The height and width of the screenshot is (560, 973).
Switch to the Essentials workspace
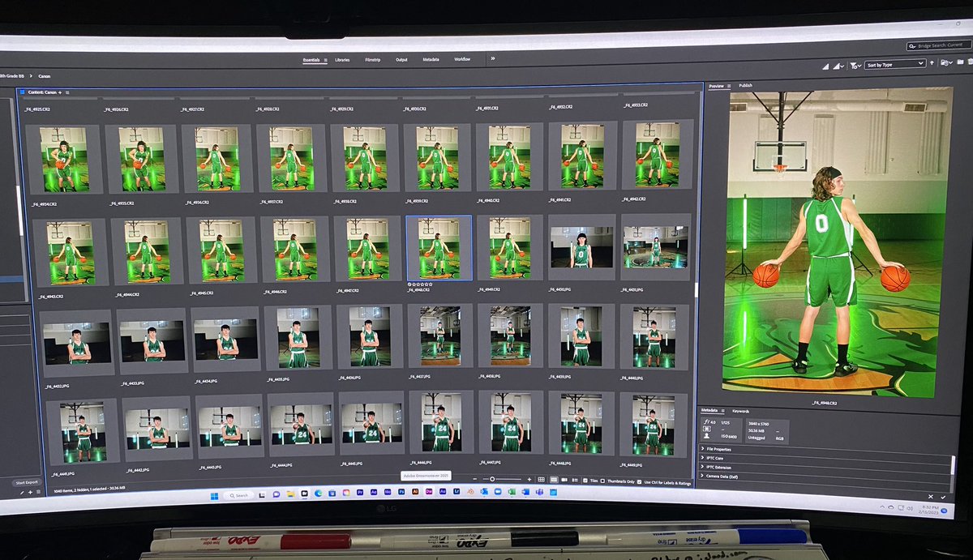pos(311,60)
